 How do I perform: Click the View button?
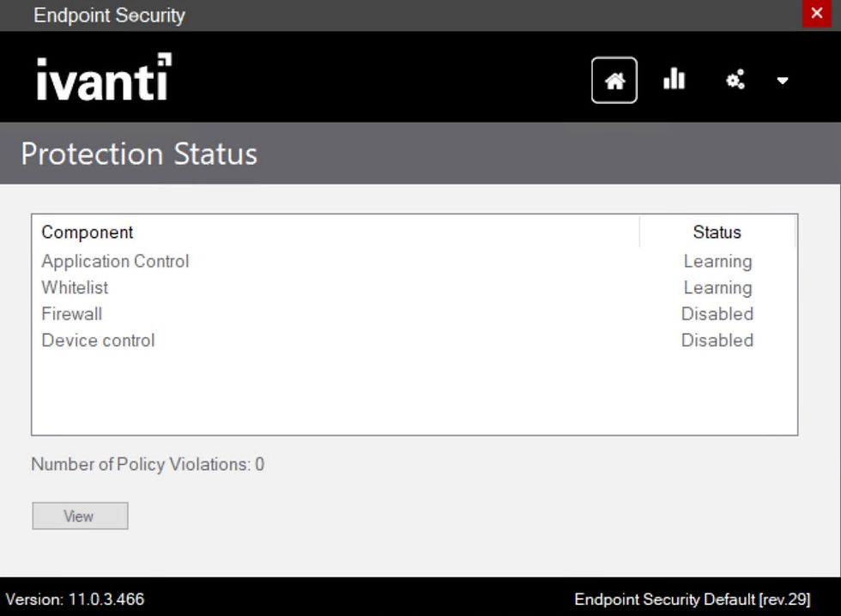(80, 516)
